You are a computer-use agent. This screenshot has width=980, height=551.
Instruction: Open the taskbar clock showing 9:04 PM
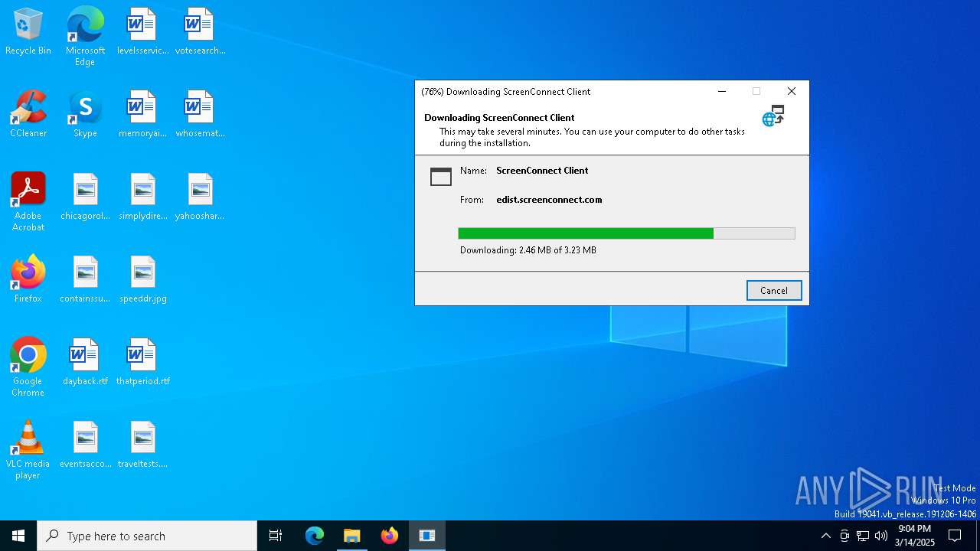pyautogui.click(x=915, y=536)
